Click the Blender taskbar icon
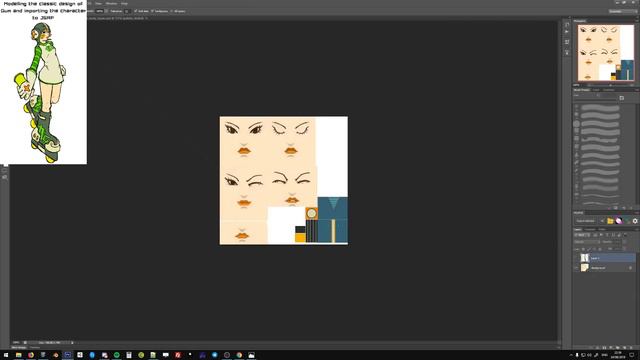Image resolution: width=640 pixels, height=360 pixels. pyautogui.click(x=56, y=355)
